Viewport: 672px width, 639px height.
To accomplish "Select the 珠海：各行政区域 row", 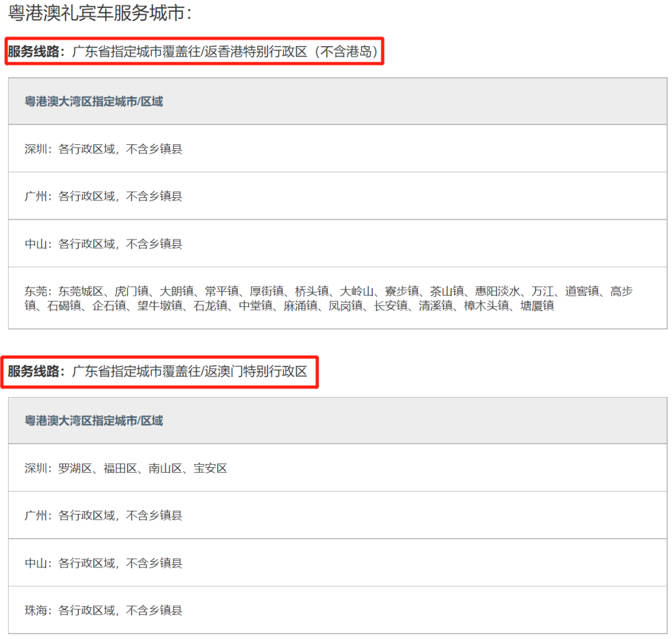I will coord(103,610).
